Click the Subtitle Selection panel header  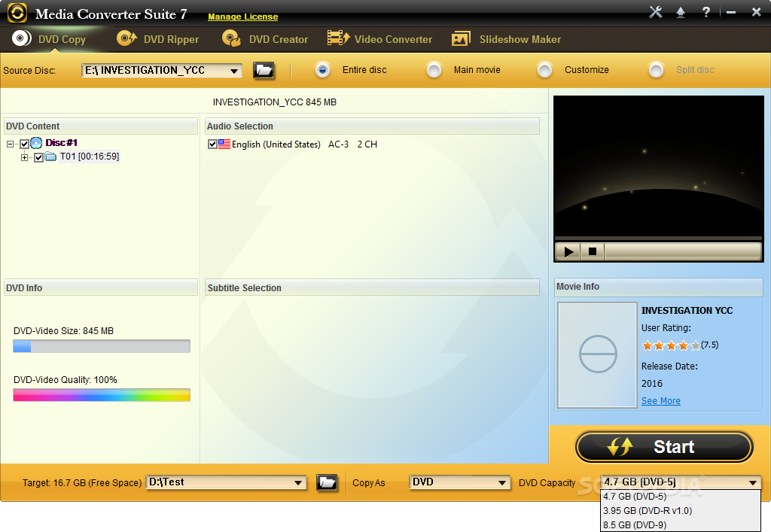click(x=372, y=288)
